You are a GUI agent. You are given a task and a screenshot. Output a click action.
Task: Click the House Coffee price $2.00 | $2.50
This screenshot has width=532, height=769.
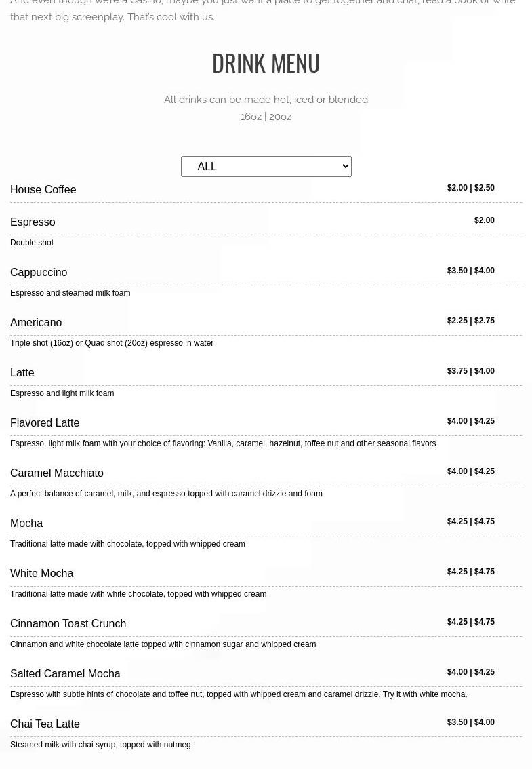(x=471, y=187)
